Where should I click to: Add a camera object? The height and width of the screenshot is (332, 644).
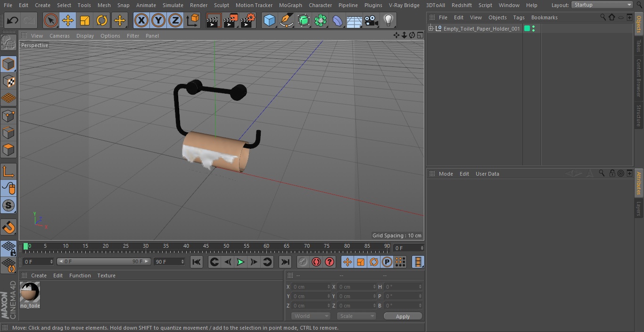point(372,20)
